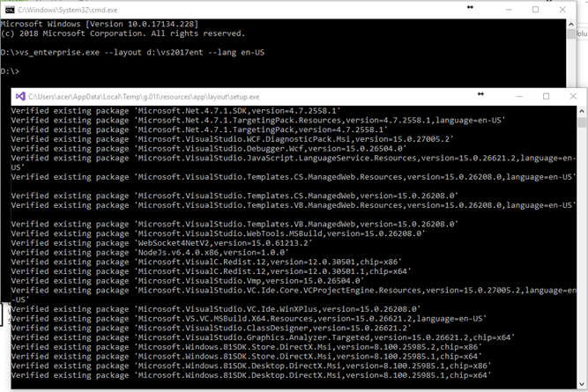This screenshot has height=392, width=588.
Task: Click the 'Microsoft.Net.4.7.1.TargetingPack.Resources' line
Action: [x=258, y=121]
